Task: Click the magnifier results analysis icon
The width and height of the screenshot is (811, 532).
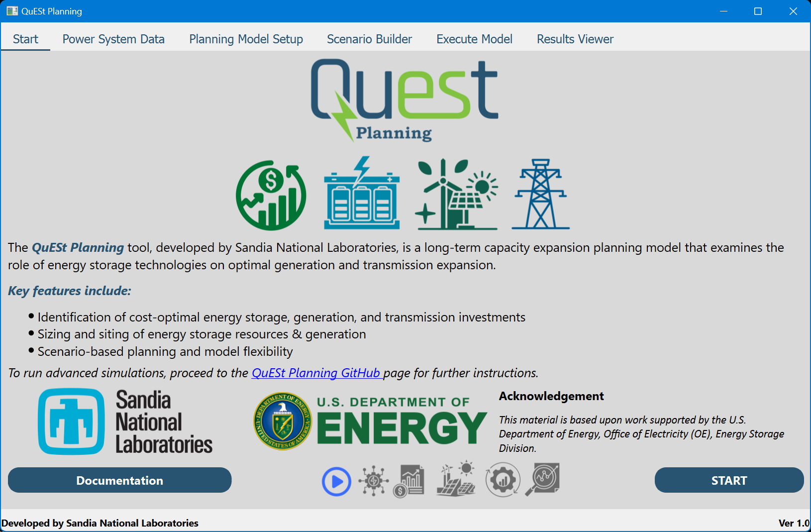Action: [542, 479]
